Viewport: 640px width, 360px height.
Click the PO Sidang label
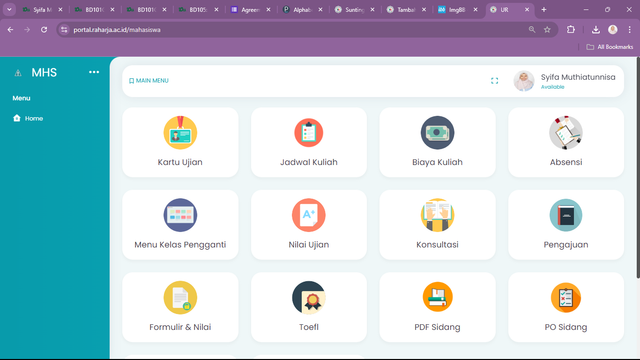click(x=566, y=327)
